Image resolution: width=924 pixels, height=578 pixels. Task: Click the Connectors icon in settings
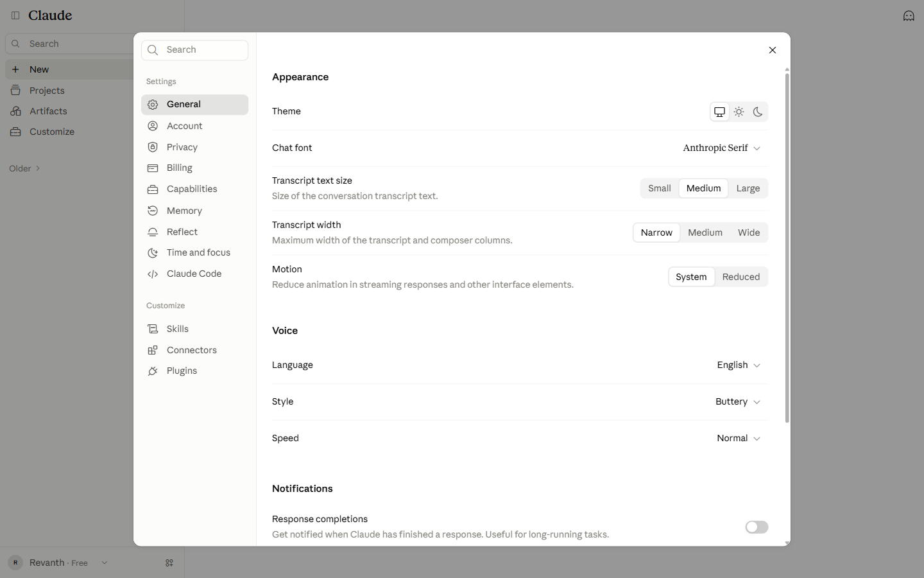click(153, 350)
